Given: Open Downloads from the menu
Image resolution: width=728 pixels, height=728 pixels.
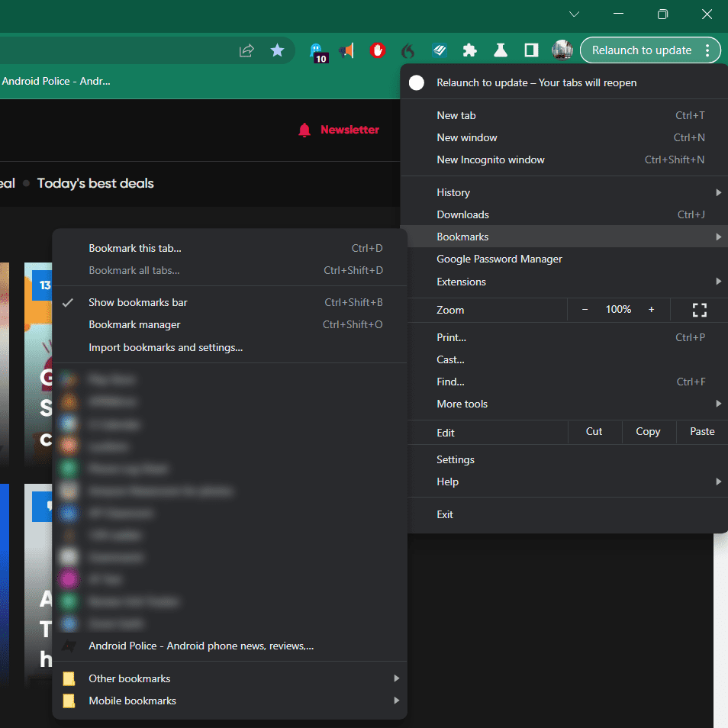Looking at the screenshot, I should (462, 214).
